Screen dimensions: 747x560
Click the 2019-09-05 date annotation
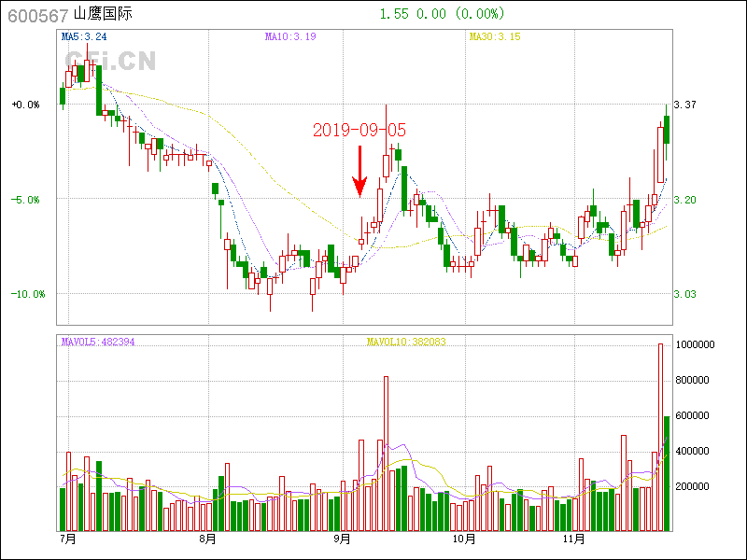point(359,130)
